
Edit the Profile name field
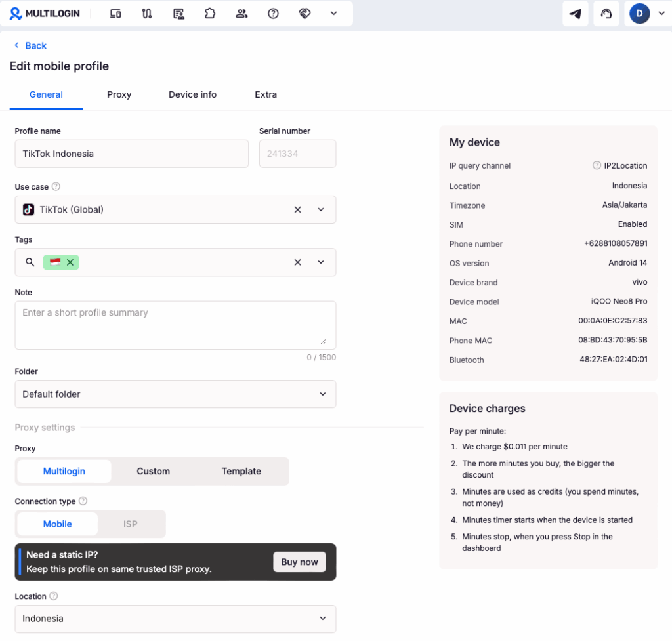point(131,154)
